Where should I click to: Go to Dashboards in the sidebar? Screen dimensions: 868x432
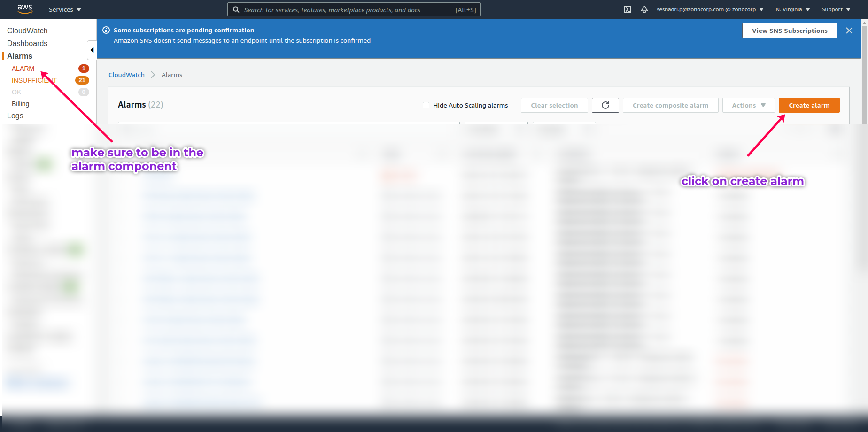pos(27,43)
